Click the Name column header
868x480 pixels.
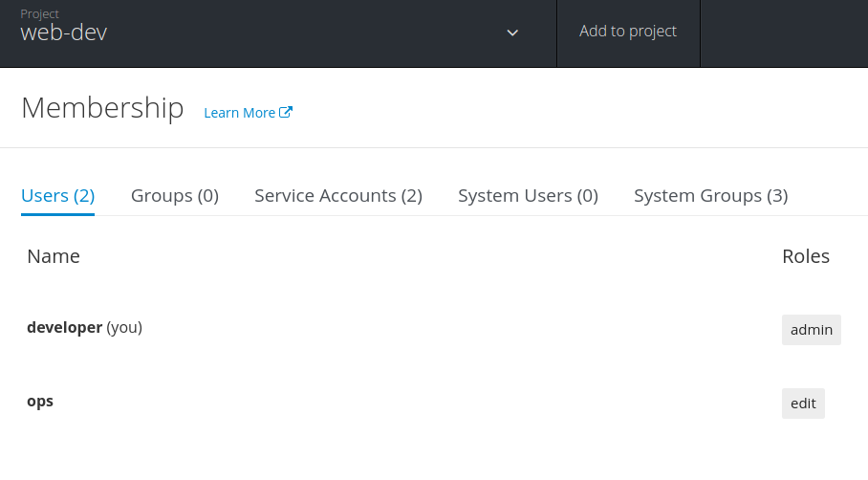54,256
